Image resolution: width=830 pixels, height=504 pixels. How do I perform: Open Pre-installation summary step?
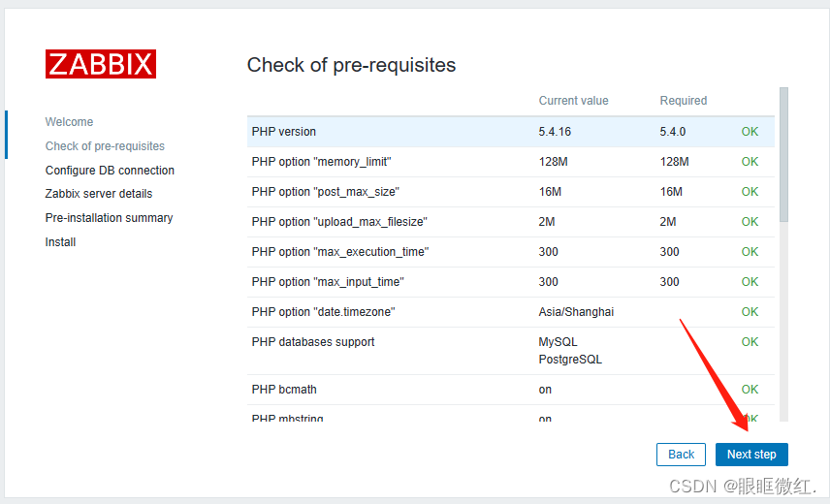(109, 218)
